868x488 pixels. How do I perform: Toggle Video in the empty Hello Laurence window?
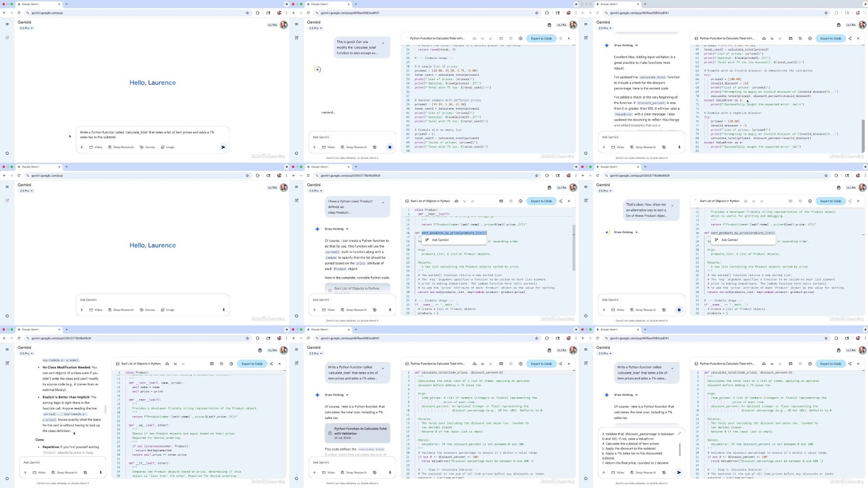96,310
